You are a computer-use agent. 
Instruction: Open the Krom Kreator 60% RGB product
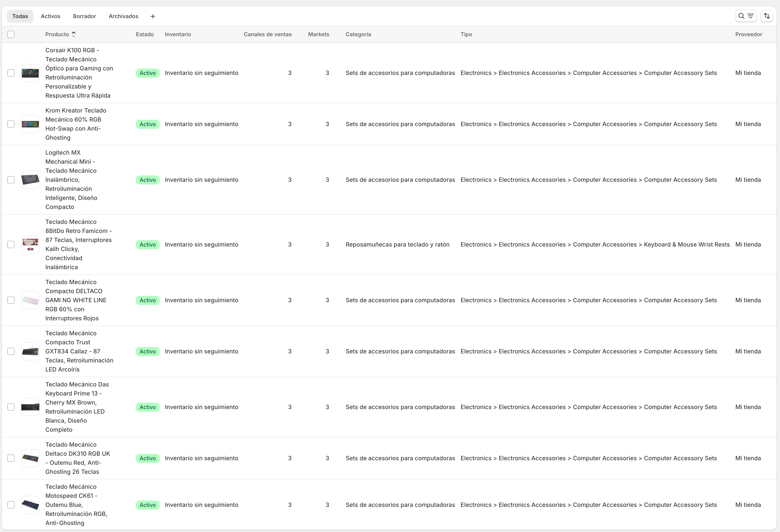point(75,124)
